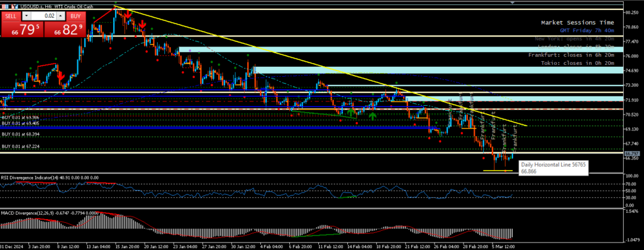The height and width of the screenshot is (250, 644).
Task: Click the 80.250 price scale label
Action: [x=633, y=13]
